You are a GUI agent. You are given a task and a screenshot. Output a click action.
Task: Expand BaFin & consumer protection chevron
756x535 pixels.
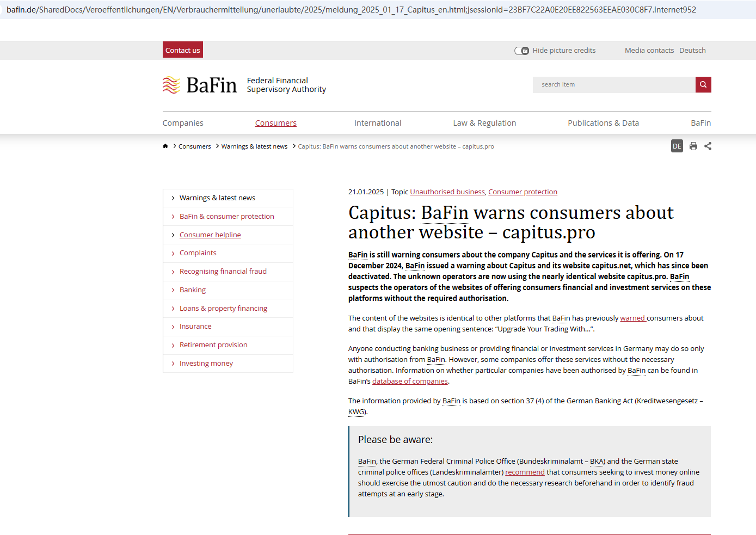click(x=173, y=217)
